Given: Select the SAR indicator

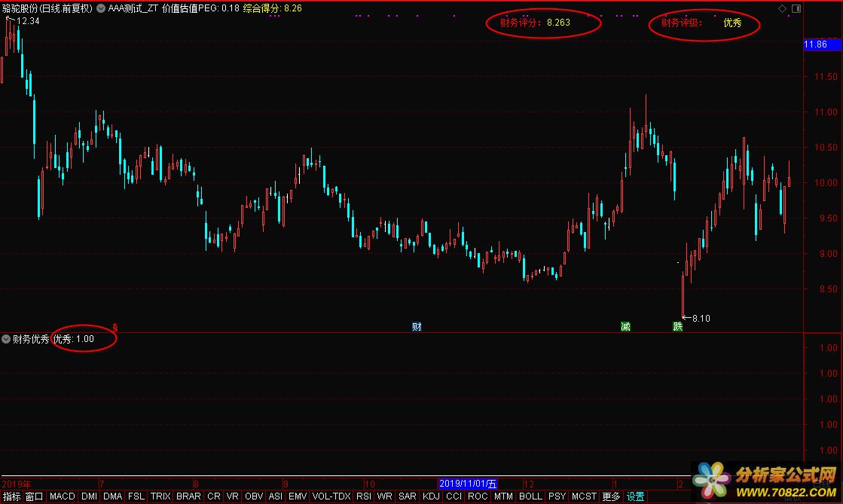Looking at the screenshot, I should [408, 496].
